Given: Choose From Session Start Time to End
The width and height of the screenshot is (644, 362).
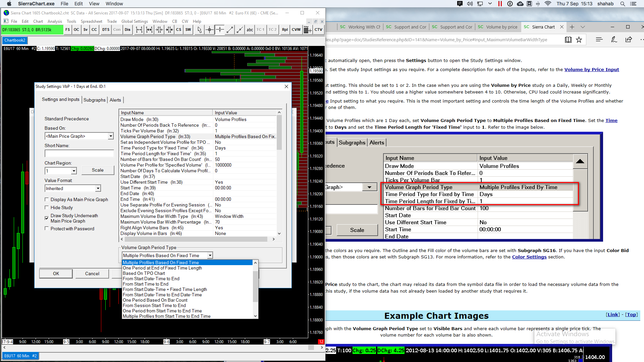Looking at the screenshot, I should pos(154,305).
